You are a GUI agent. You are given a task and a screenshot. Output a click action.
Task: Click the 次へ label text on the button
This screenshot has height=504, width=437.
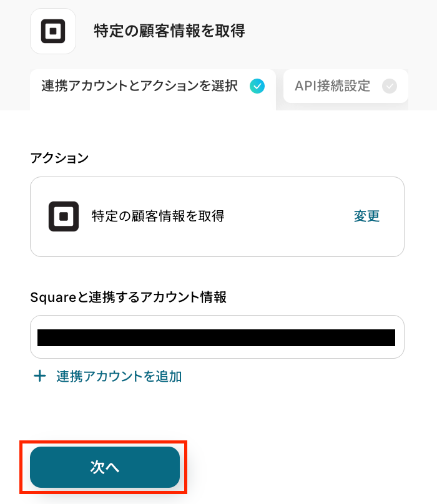pos(105,468)
